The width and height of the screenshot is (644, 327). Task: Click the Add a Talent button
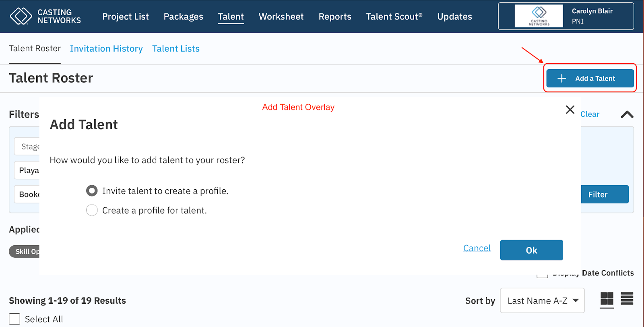(x=590, y=78)
